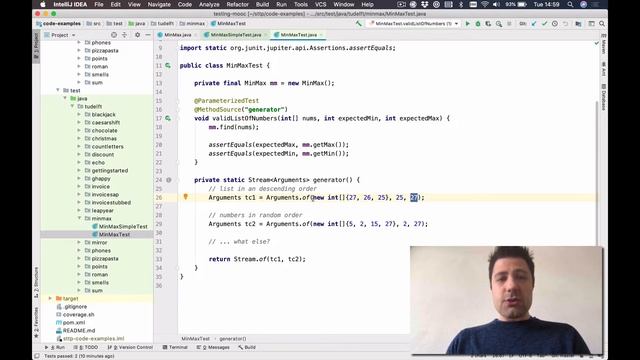Click the collapse-all icon in Project panel

[124, 35]
